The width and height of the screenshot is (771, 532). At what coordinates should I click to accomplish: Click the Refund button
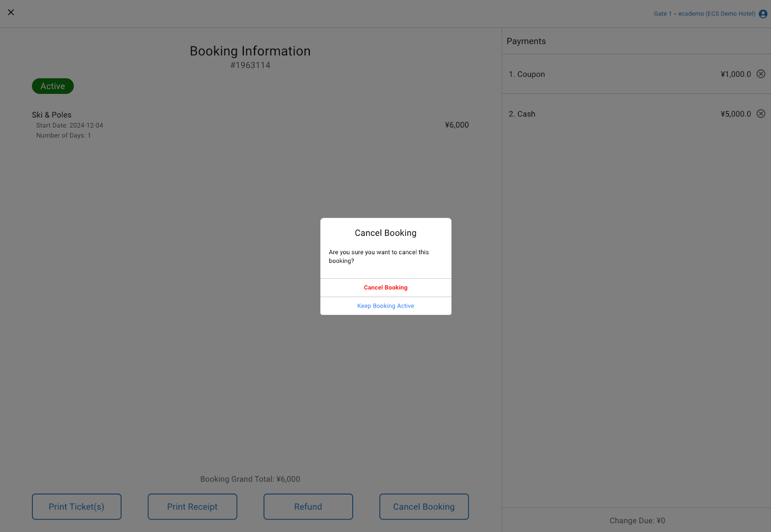pos(308,506)
